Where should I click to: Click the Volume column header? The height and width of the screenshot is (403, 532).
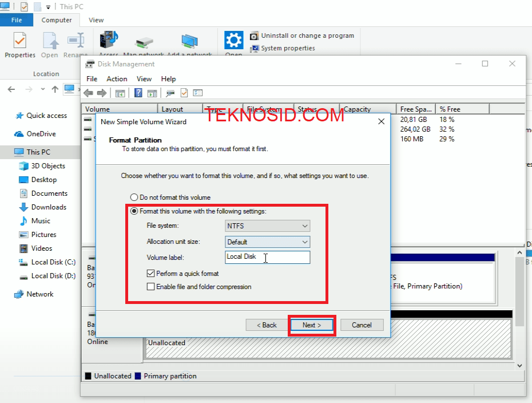pos(120,109)
